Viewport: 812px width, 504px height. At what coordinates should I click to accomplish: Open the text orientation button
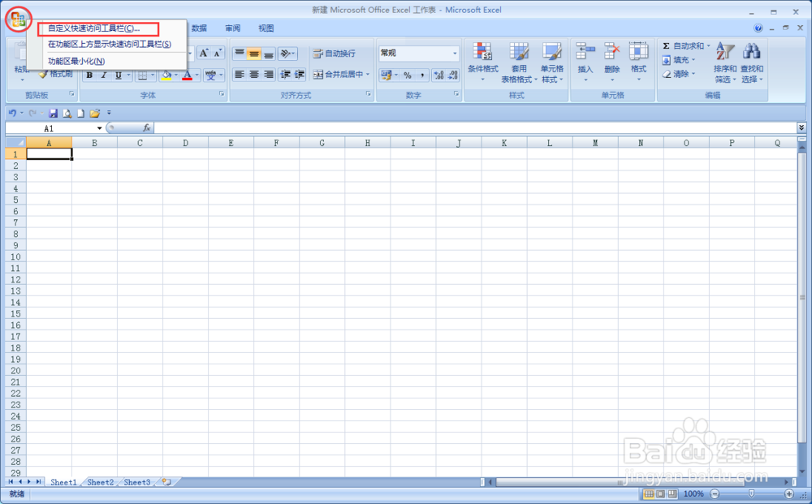pos(287,53)
